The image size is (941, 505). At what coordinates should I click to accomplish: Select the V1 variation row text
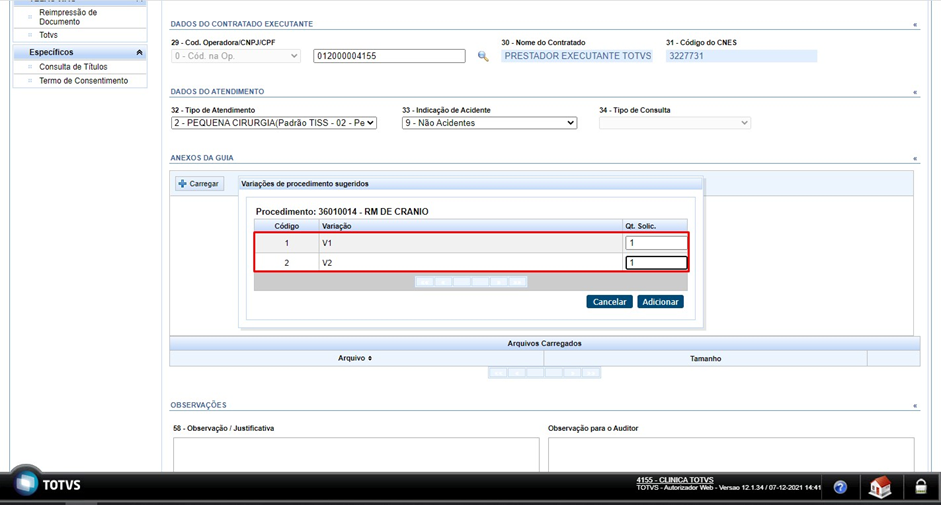(x=327, y=244)
